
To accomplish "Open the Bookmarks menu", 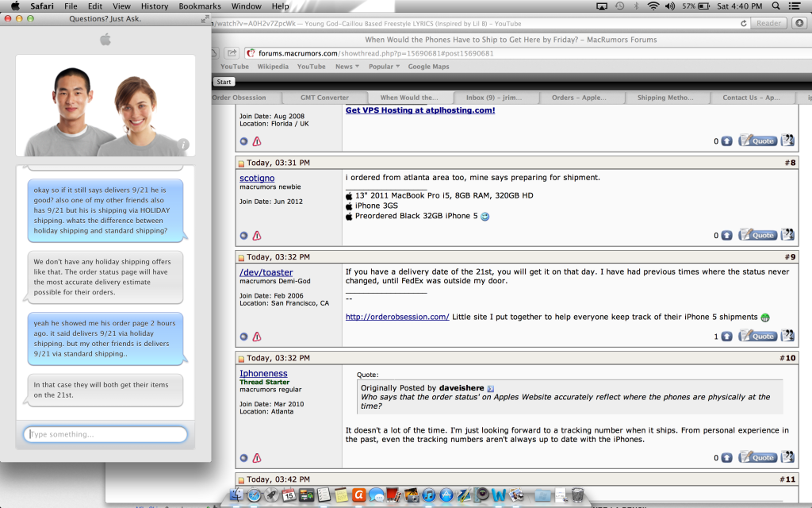I will click(x=199, y=6).
